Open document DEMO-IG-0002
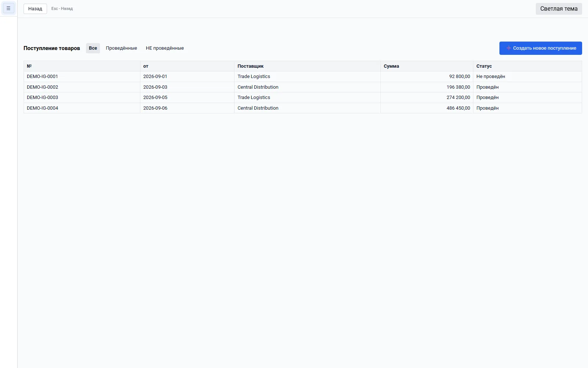 pyautogui.click(x=42, y=87)
